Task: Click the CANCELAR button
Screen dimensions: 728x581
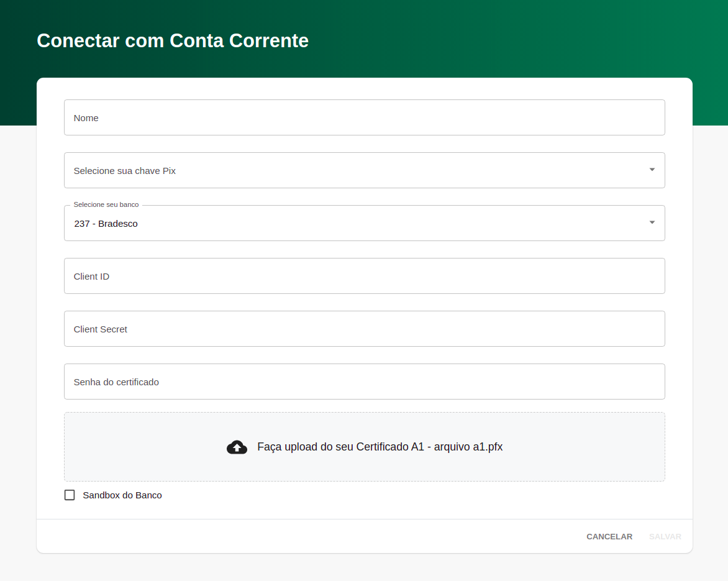Action: click(609, 536)
